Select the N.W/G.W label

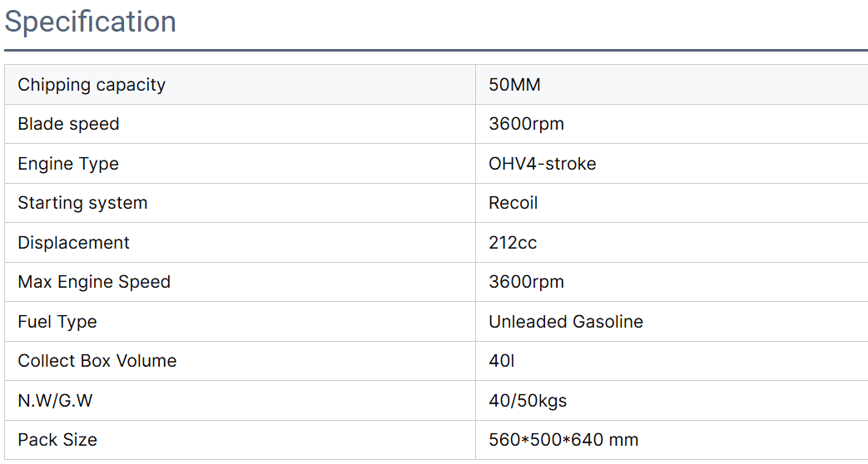pyautogui.click(x=55, y=401)
